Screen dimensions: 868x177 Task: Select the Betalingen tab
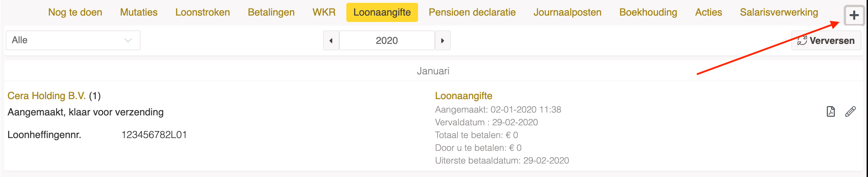271,12
